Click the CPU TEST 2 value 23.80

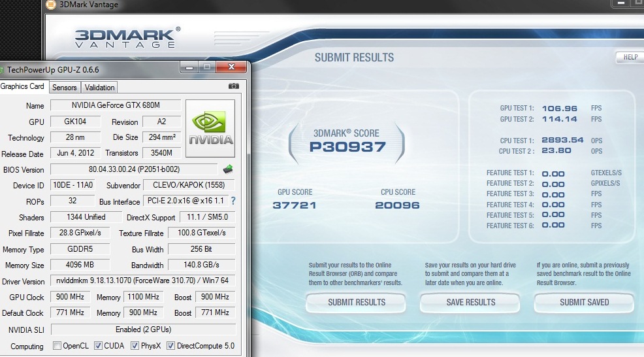pyautogui.click(x=556, y=151)
